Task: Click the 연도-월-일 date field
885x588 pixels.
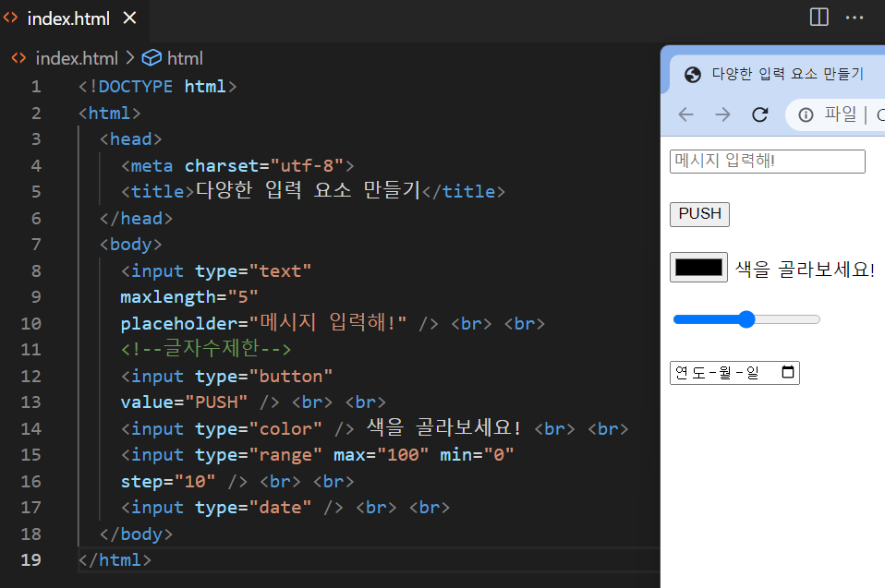Action: pyautogui.click(x=734, y=373)
